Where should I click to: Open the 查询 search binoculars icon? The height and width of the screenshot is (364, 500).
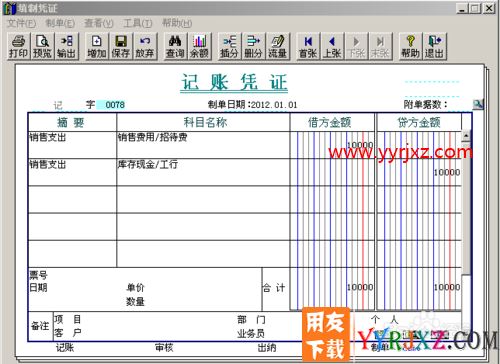[x=175, y=46]
